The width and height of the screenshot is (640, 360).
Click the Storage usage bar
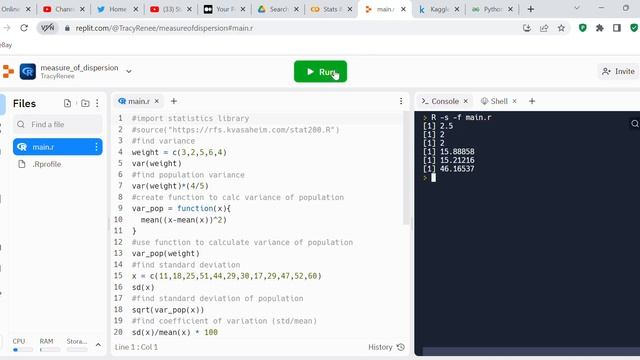77,350
